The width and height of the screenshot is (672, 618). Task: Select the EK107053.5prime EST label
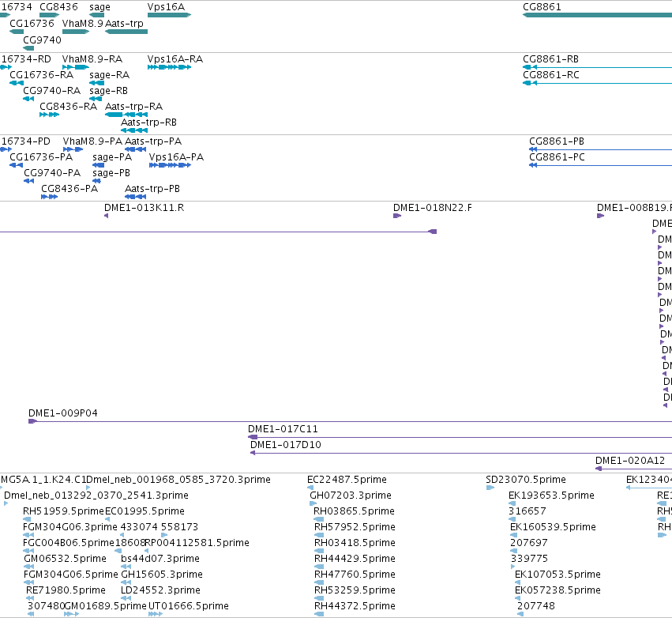coord(557,575)
